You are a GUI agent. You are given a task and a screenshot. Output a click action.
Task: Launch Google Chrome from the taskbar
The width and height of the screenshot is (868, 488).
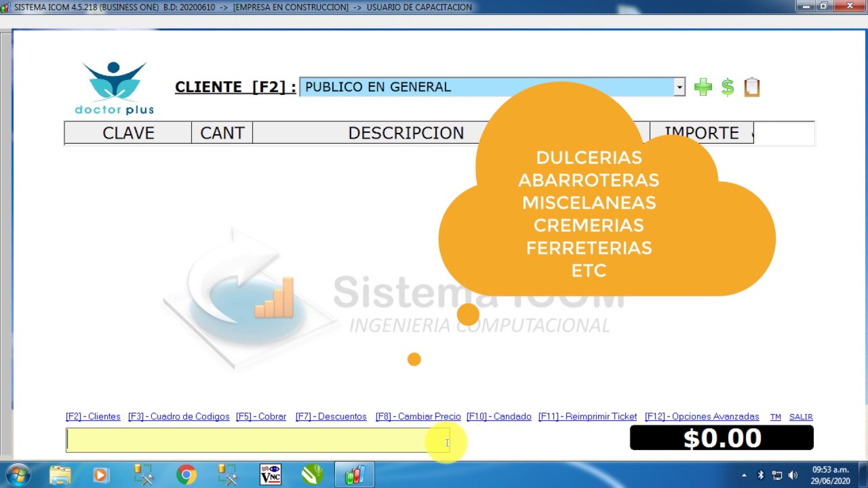[186, 474]
